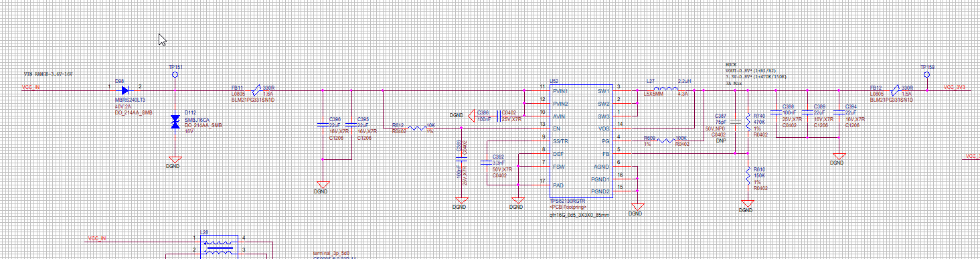Click the top VCC_IN net label

pos(31,87)
